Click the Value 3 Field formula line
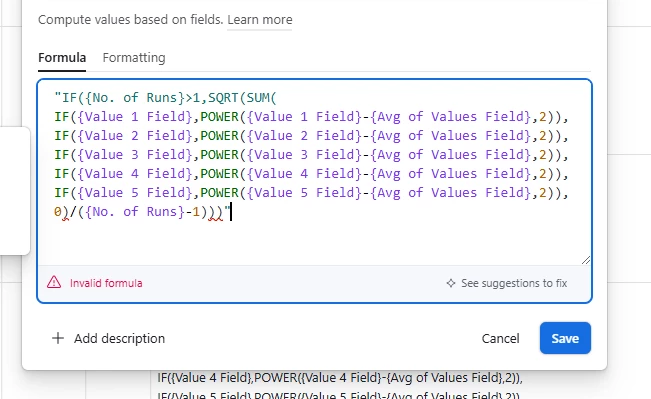The width and height of the screenshot is (651, 399). coord(311,155)
